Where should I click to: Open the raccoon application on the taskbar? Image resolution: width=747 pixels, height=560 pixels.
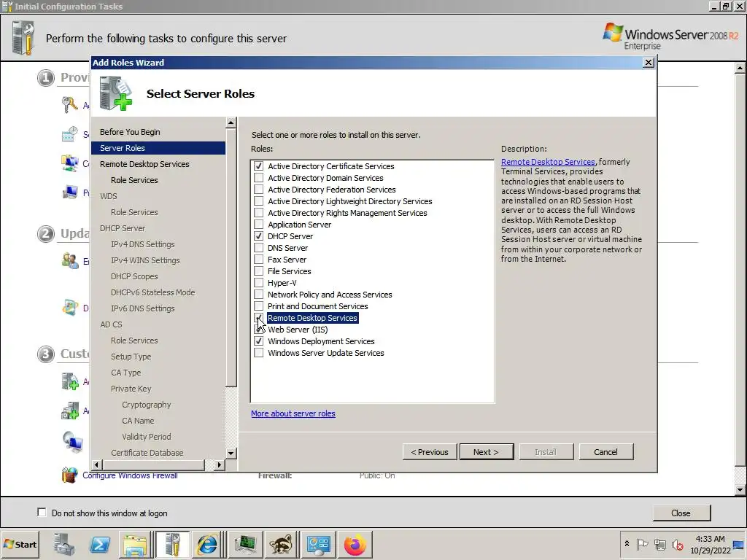(x=281, y=544)
